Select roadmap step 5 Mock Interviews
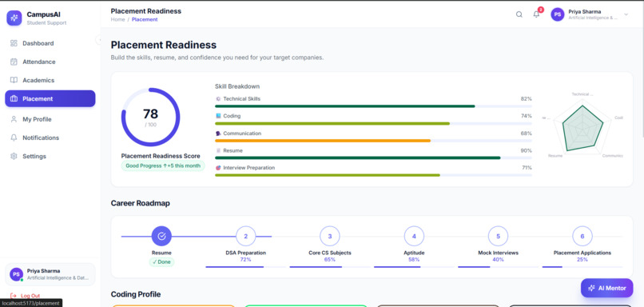Image resolution: width=644 pixels, height=307 pixels. click(499, 236)
